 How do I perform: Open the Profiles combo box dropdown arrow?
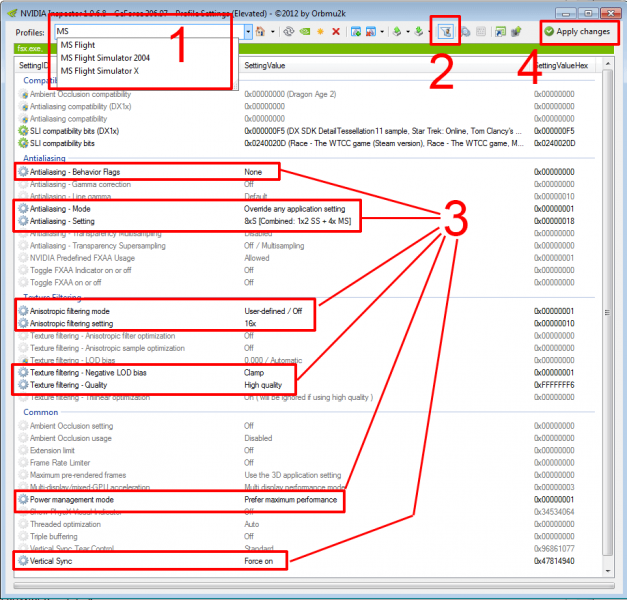[248, 31]
